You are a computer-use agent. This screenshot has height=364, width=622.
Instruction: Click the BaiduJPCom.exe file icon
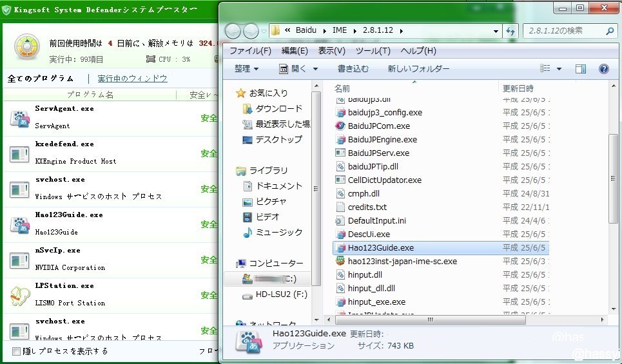point(341,126)
